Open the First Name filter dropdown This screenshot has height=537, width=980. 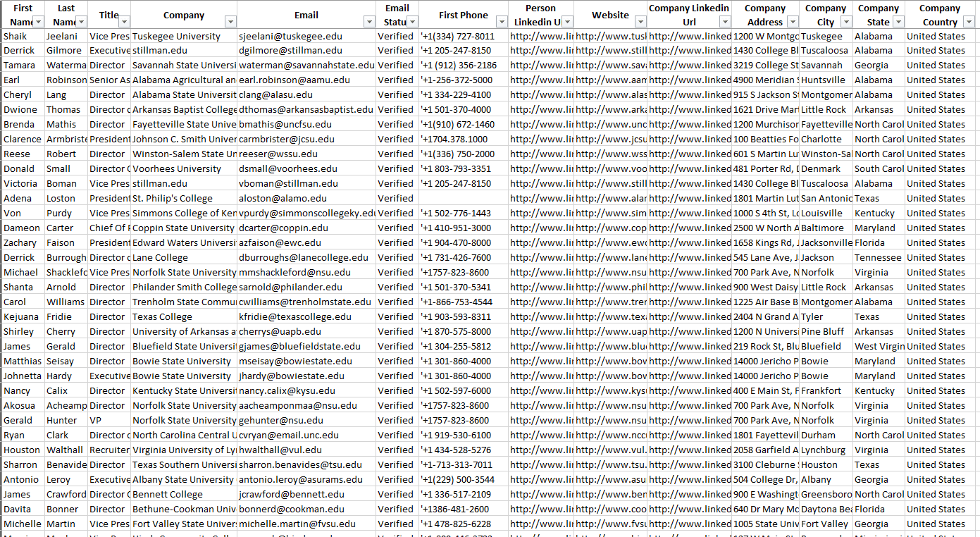point(38,22)
